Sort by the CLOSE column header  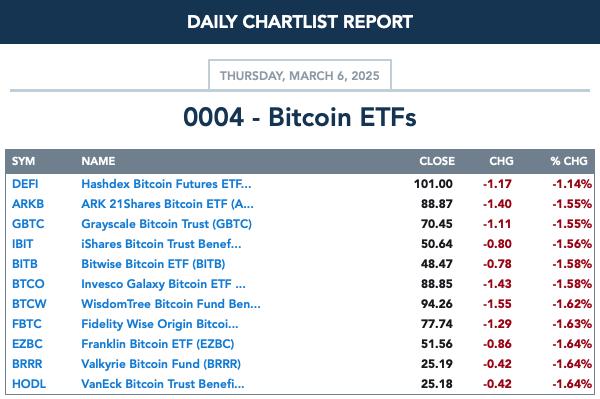click(x=437, y=161)
